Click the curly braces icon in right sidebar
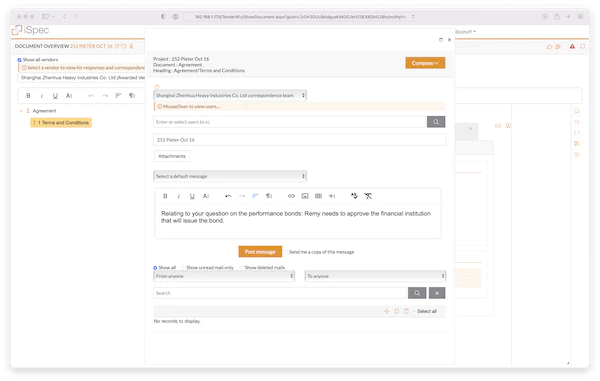The height and width of the screenshot is (381, 600). point(577,133)
